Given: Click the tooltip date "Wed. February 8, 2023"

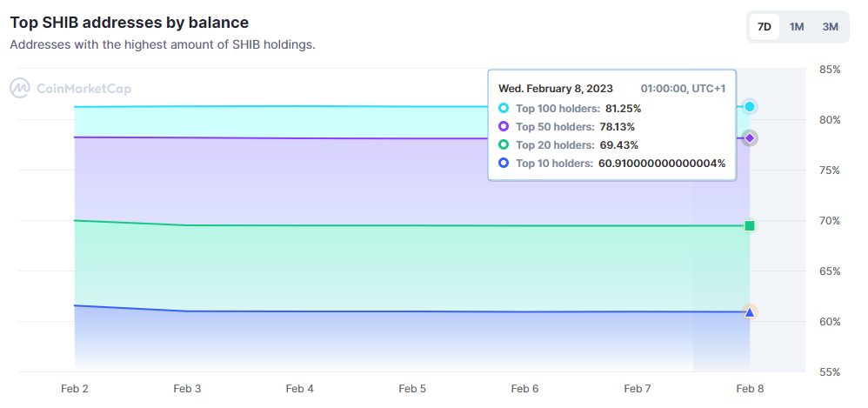Looking at the screenshot, I should (556, 89).
